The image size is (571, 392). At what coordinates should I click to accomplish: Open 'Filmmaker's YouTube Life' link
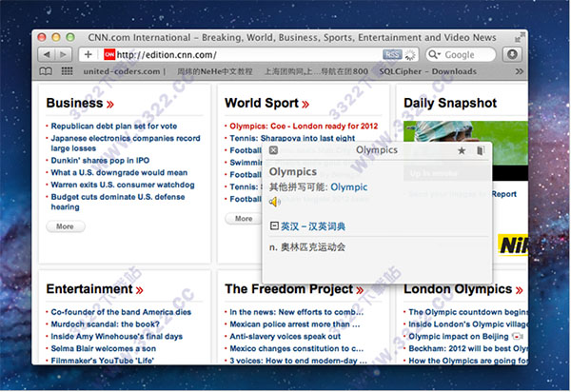(103, 361)
